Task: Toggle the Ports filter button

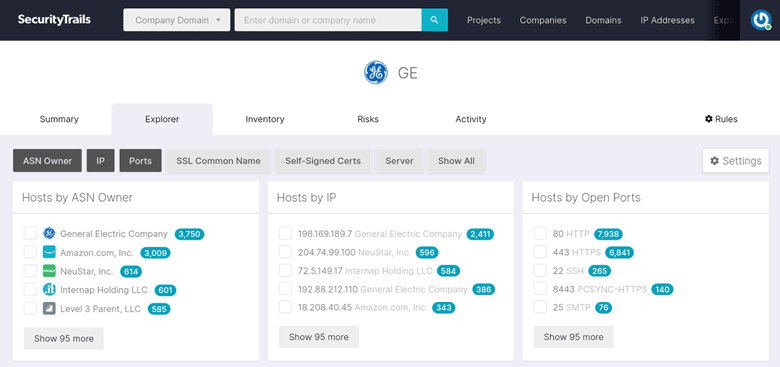Action: click(x=140, y=161)
